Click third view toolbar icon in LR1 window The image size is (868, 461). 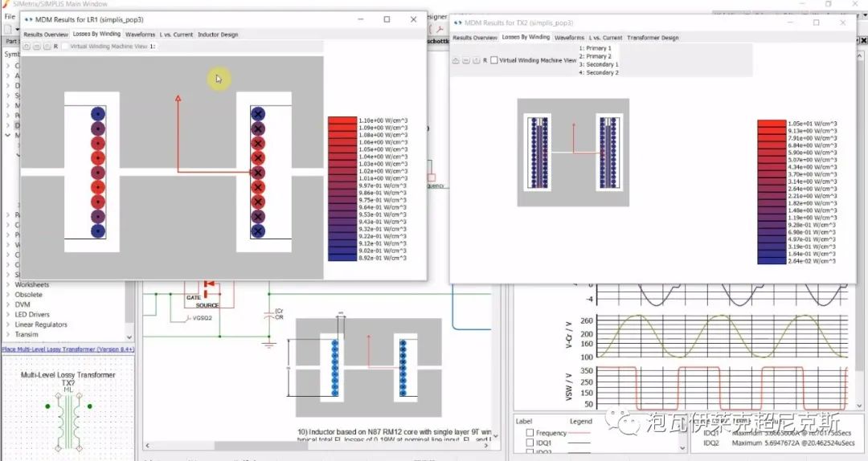point(47,47)
